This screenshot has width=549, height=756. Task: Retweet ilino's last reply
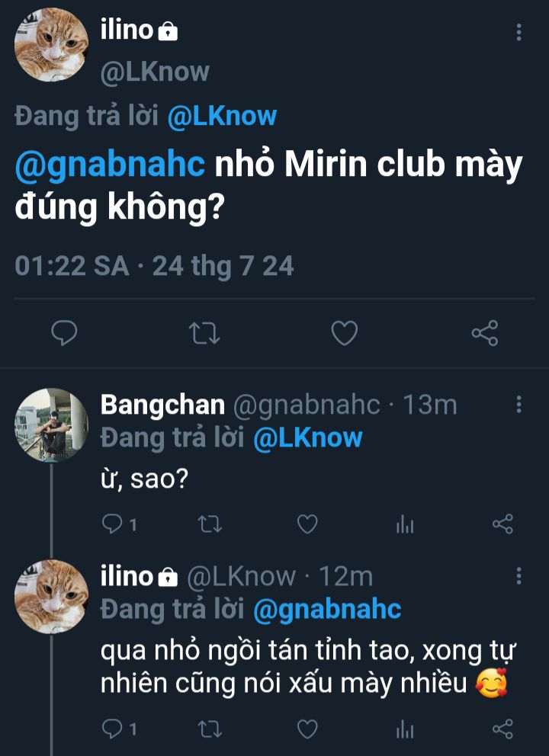coord(209,729)
